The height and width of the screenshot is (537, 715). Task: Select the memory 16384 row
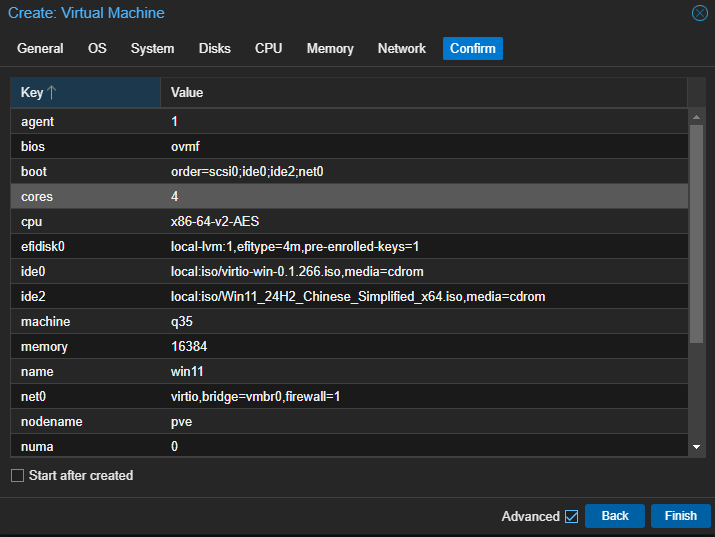(x=349, y=347)
